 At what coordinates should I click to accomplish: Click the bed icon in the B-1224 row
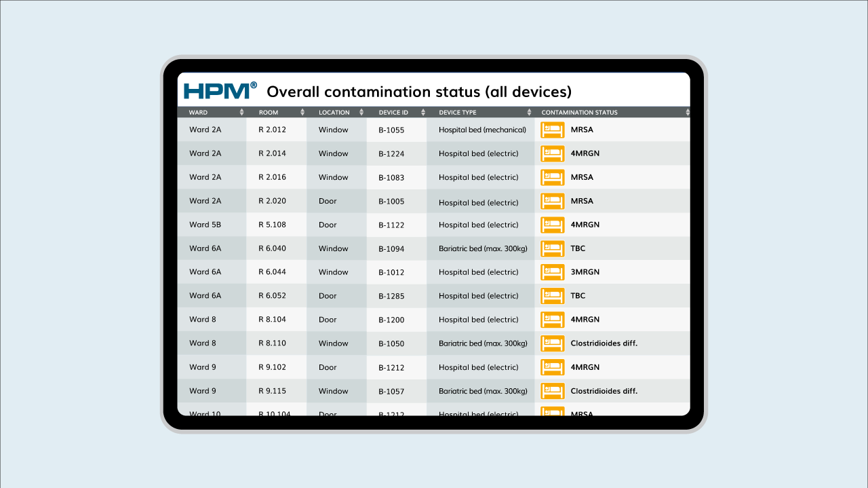(x=552, y=153)
